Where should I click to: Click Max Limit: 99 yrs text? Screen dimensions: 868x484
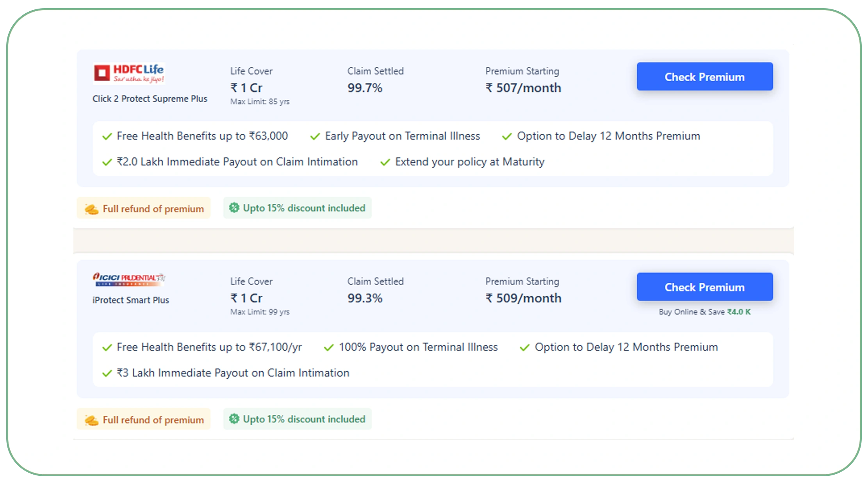click(260, 312)
